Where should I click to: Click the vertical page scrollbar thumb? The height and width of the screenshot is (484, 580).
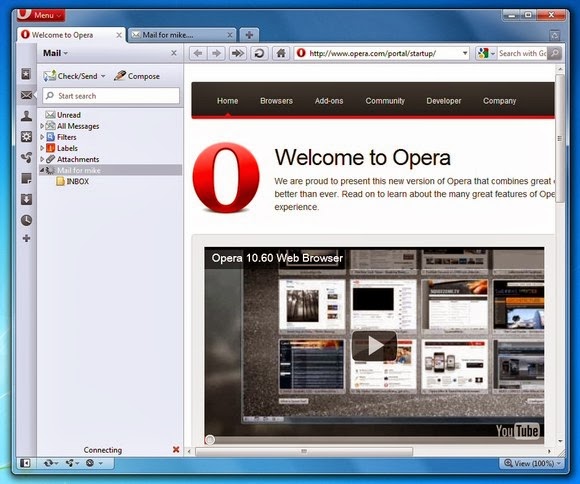pyautogui.click(x=560, y=138)
